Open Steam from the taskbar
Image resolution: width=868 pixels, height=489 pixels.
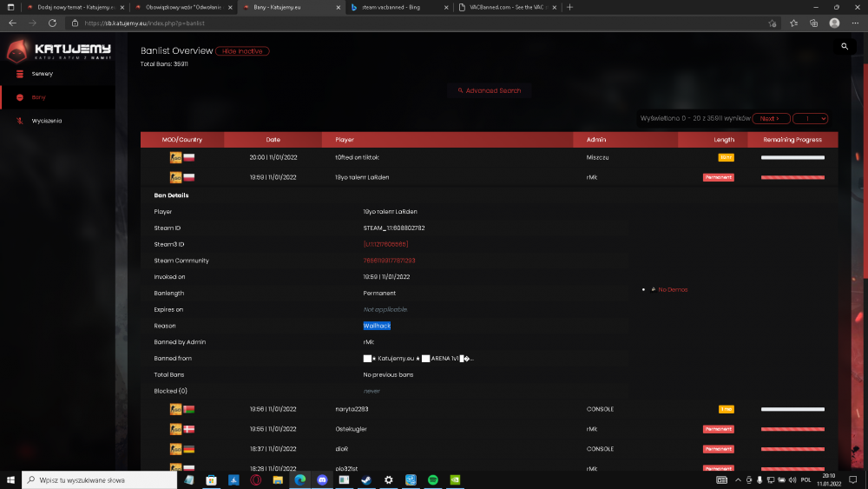[x=366, y=480]
